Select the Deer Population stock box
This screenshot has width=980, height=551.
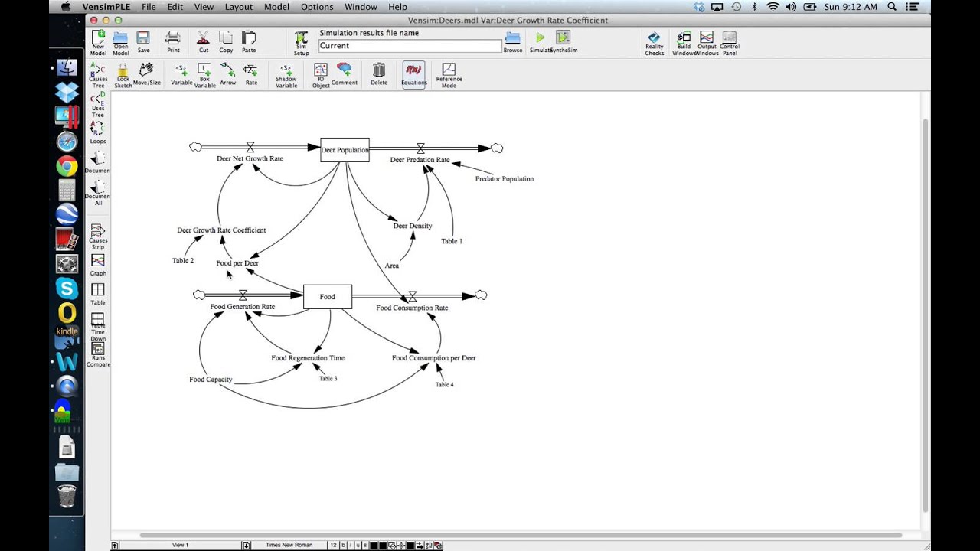(x=345, y=150)
